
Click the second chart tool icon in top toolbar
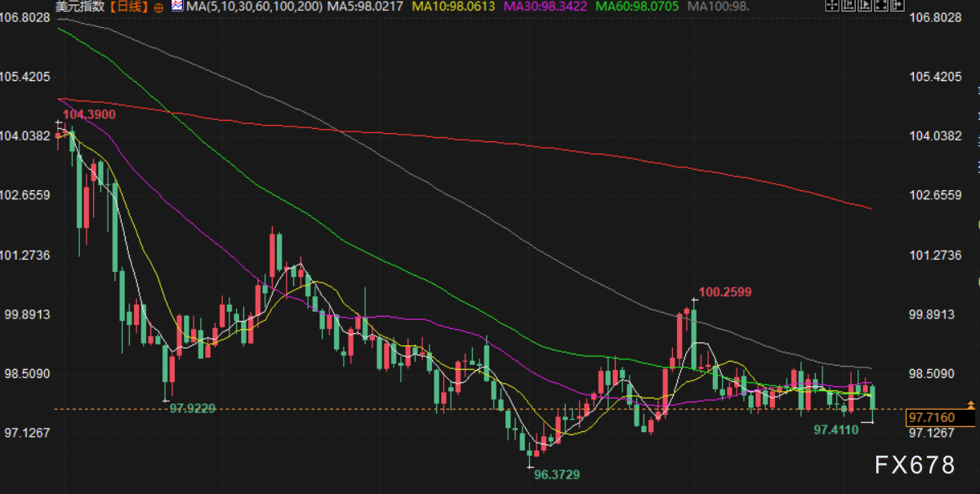(847, 7)
